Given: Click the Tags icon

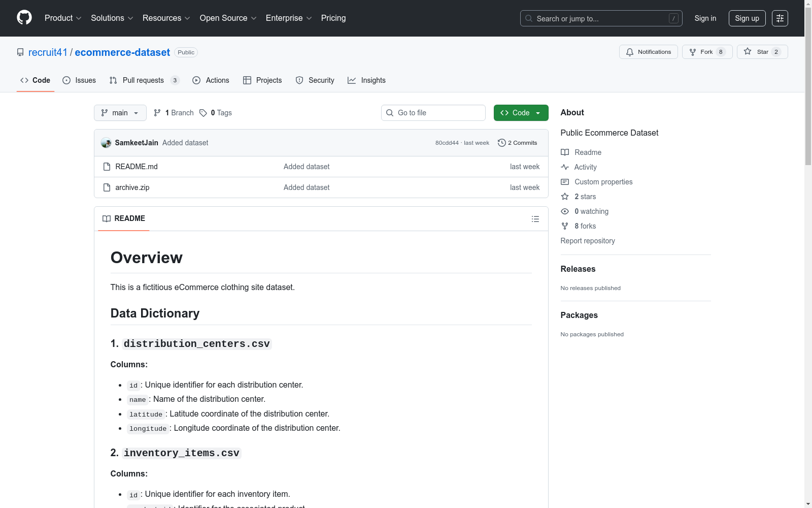Looking at the screenshot, I should (x=203, y=113).
